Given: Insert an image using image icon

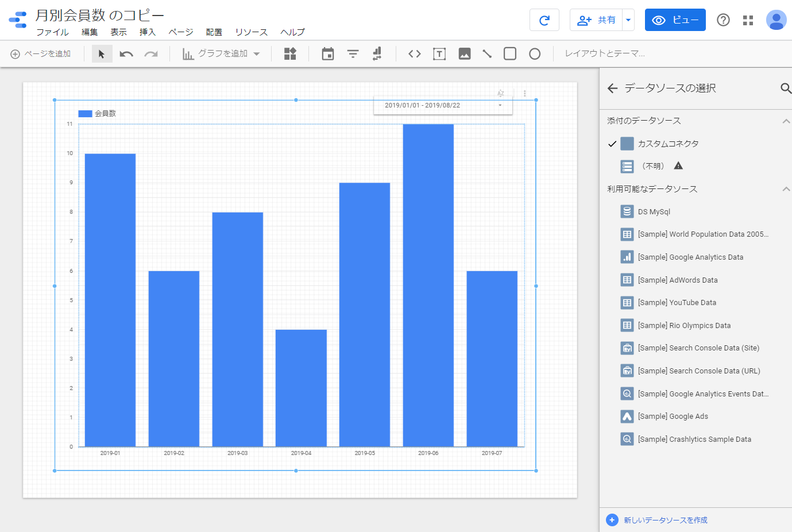Looking at the screenshot, I should point(465,54).
